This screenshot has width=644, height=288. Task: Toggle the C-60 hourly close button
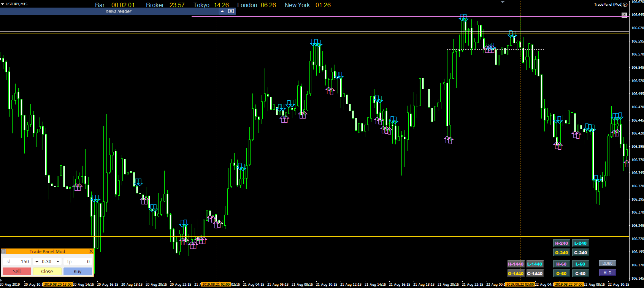tap(580, 274)
